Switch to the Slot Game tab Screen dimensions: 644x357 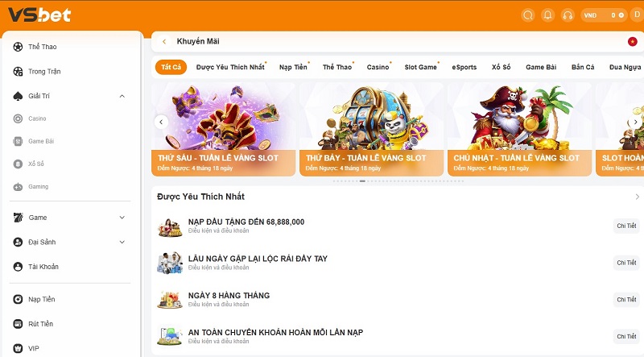pos(420,67)
